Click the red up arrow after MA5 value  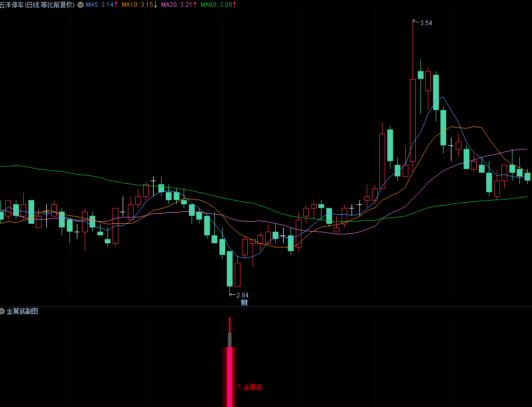(116, 5)
